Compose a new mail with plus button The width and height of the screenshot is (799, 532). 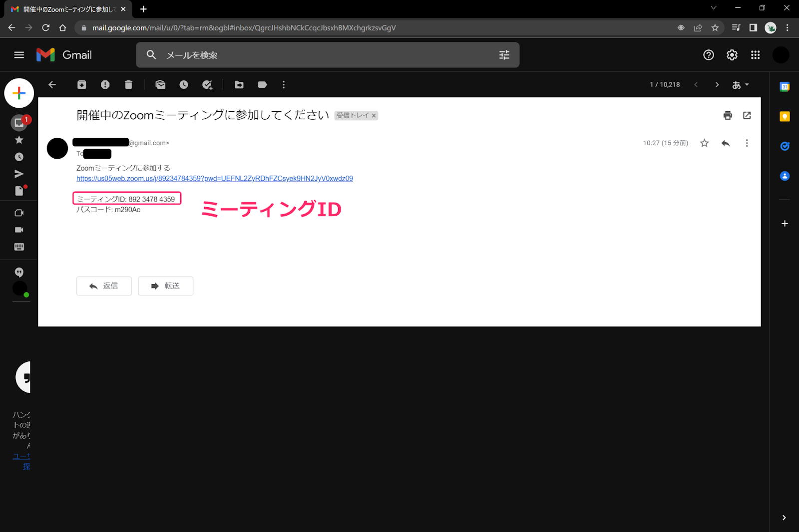point(19,93)
